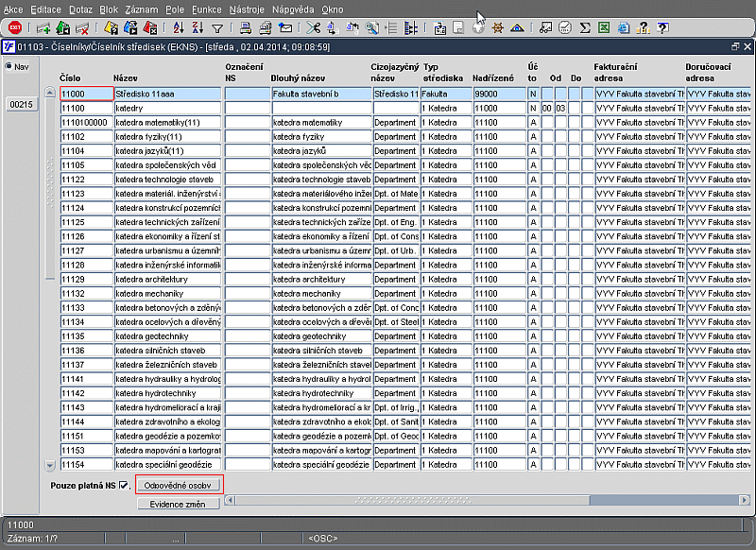Select the Nav radio button
Viewport: 756px width, 550px height.
9,66
